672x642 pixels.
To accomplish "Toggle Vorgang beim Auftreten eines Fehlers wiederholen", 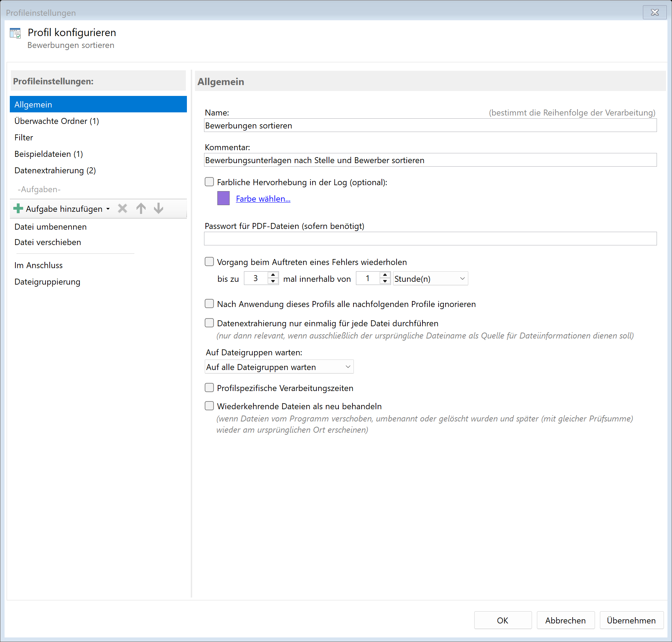I will [x=209, y=262].
